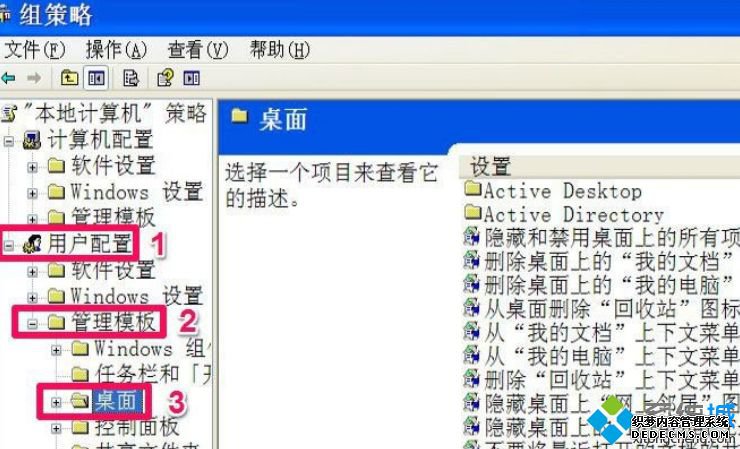Toggle the show/hide console tree button
Image resolution: width=740 pixels, height=449 pixels.
[96, 78]
